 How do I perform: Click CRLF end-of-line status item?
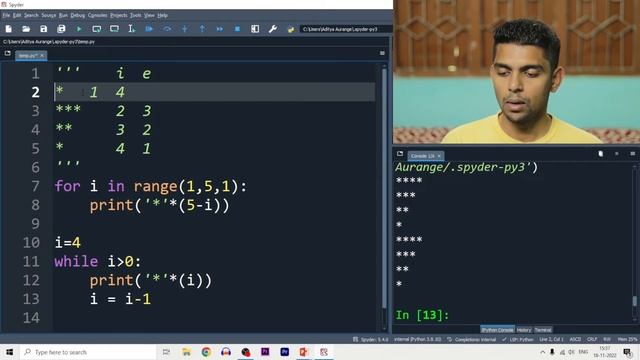point(592,339)
